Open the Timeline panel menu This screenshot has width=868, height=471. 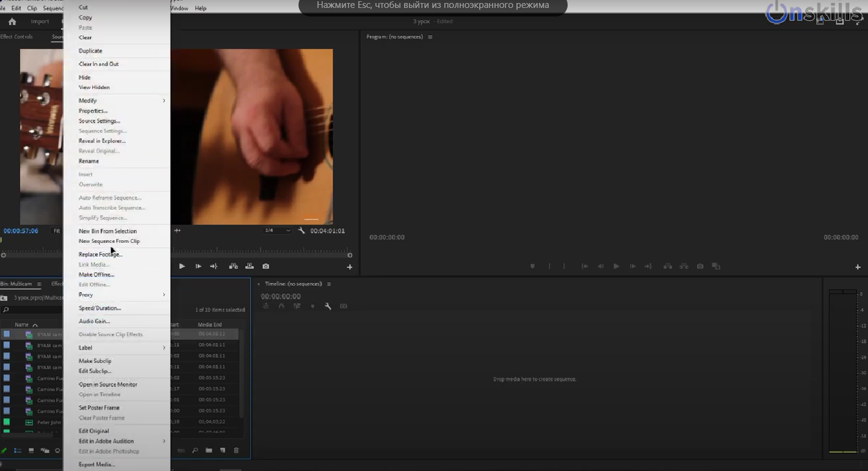(x=329, y=284)
